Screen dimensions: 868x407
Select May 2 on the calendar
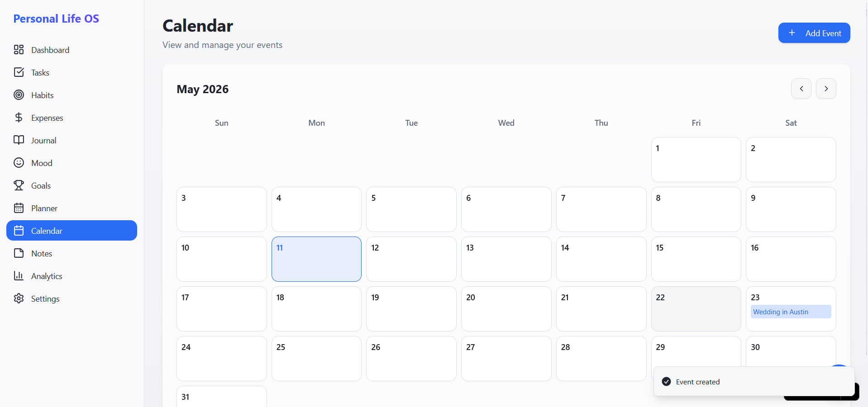tap(791, 160)
